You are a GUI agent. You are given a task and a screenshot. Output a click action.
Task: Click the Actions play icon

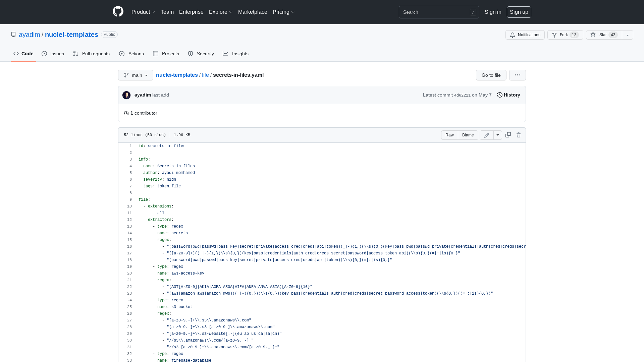122,54
